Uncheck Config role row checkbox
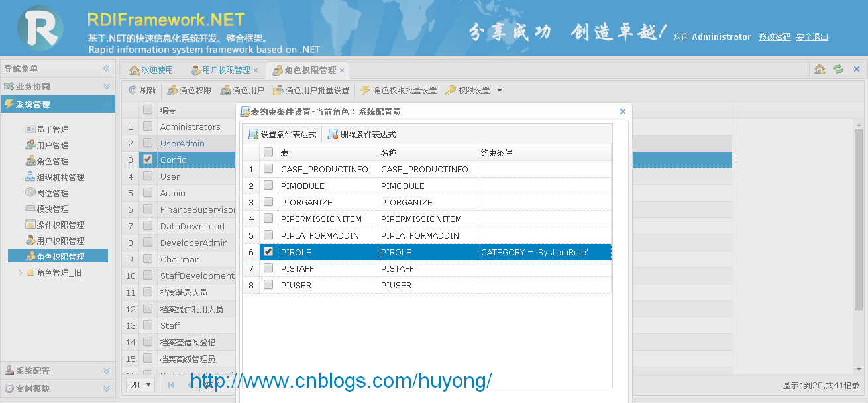 pos(148,160)
